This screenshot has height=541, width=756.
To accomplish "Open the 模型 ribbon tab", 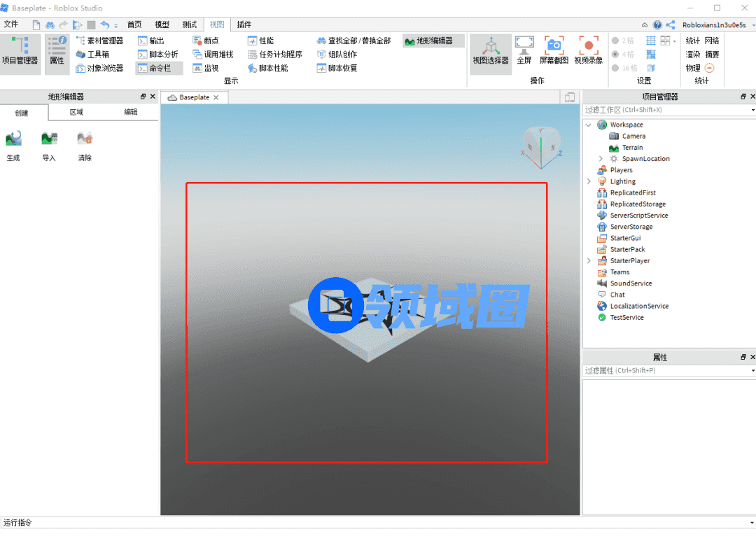I will (x=162, y=24).
